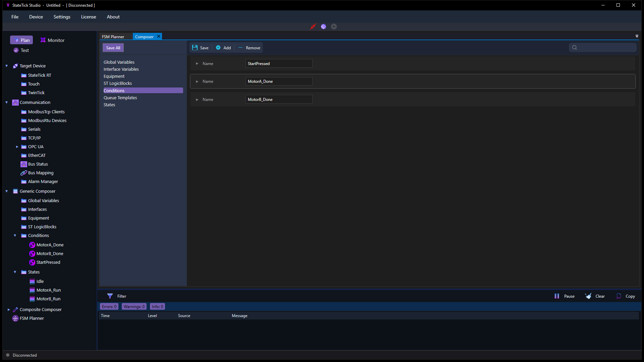The height and width of the screenshot is (362, 644).
Task: Select Interface Variables in Composer list
Action: 121,69
